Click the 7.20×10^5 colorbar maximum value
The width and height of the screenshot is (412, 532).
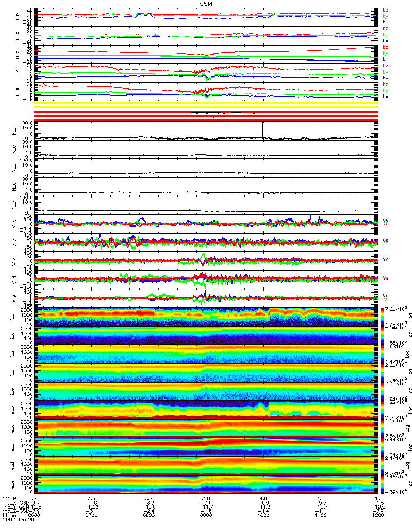coord(397,308)
